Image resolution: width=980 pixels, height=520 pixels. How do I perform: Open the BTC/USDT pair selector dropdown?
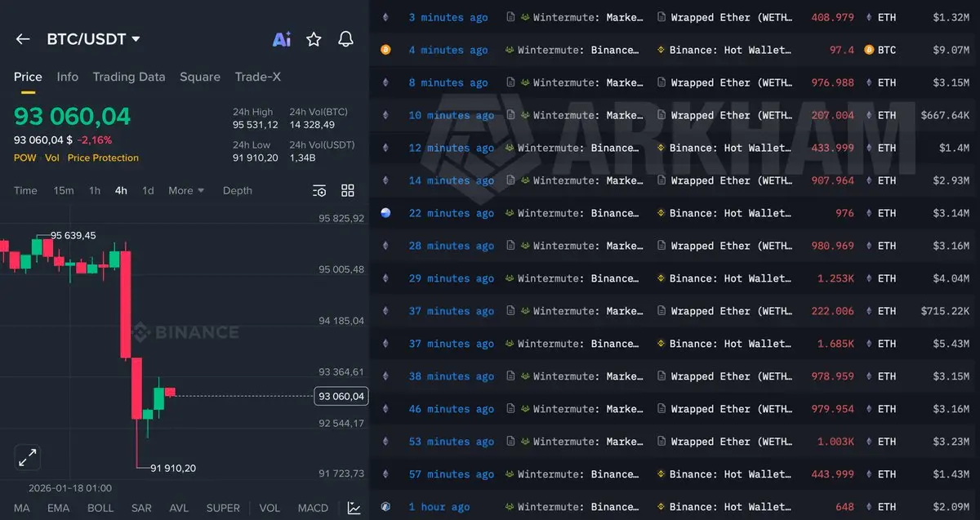(94, 39)
